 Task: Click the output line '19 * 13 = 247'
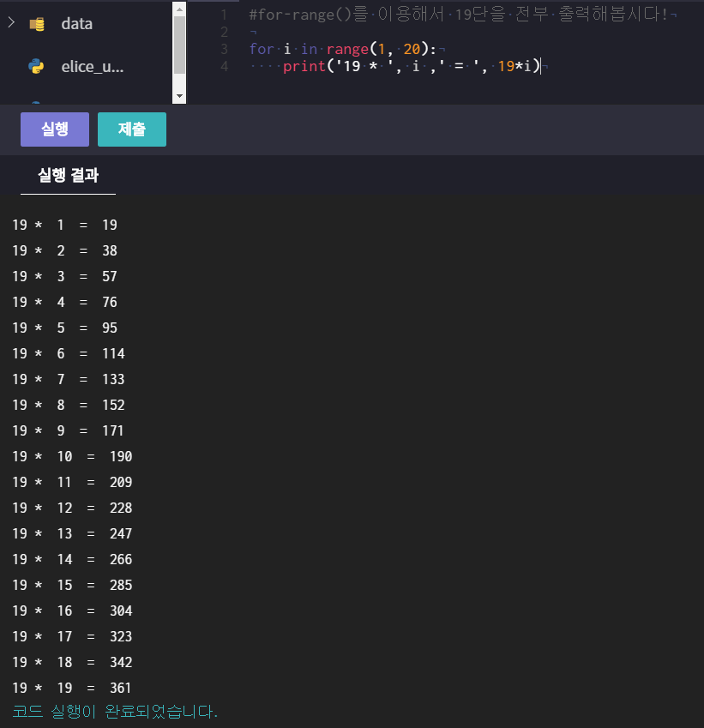click(x=72, y=533)
